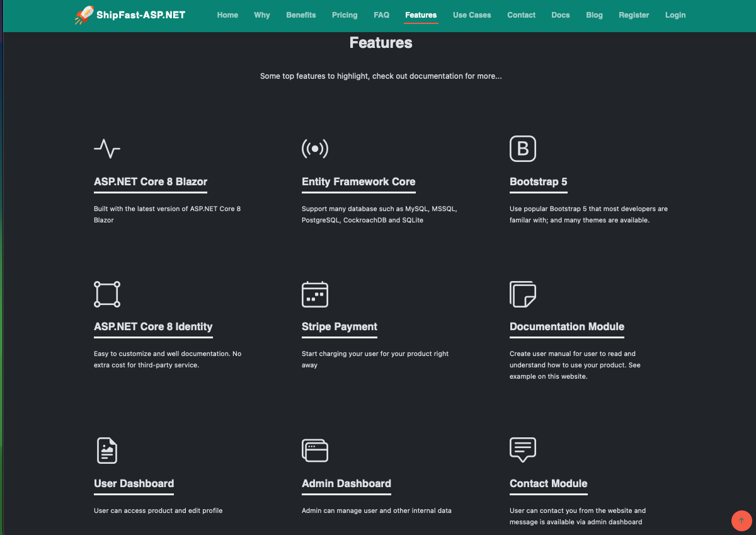
Task: Click the 'Support many database such as MySQL' text
Action: (379, 214)
